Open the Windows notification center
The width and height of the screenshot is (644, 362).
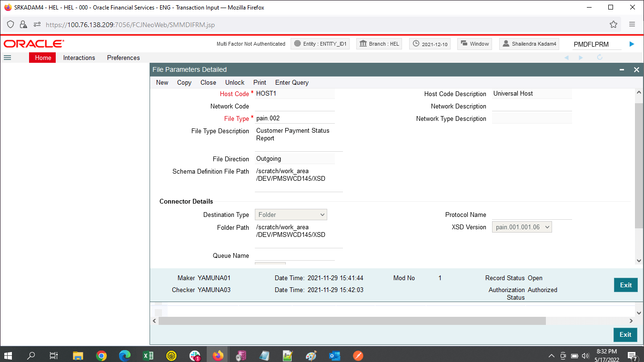coord(633,355)
